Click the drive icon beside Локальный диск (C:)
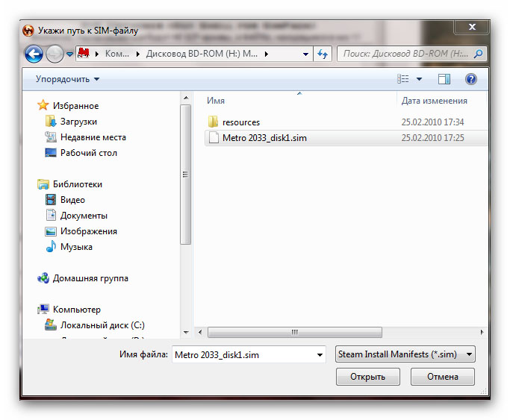510x420 pixels. click(51, 325)
